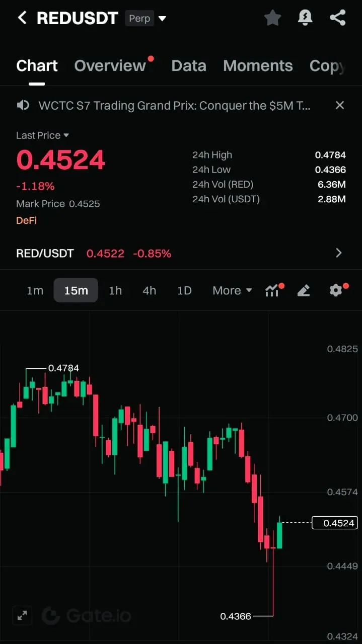This screenshot has height=644, width=362.
Task: Open chart indicators icon
Action: coord(272,290)
